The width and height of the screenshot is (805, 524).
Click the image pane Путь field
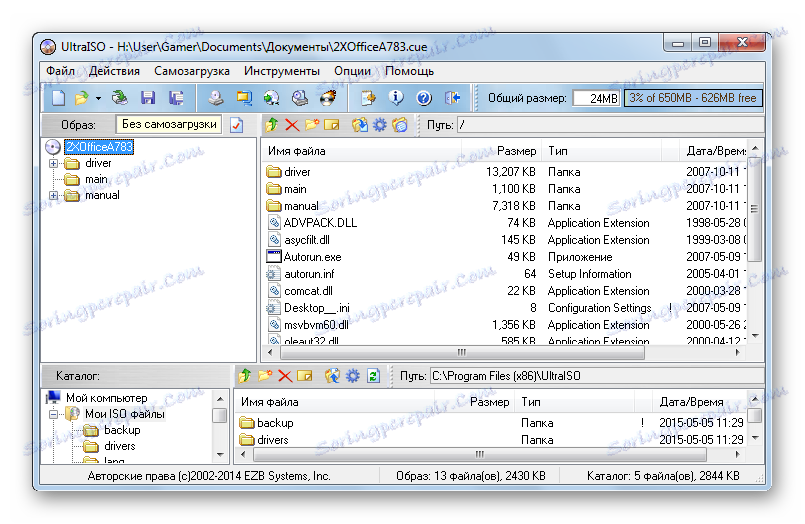point(609,125)
